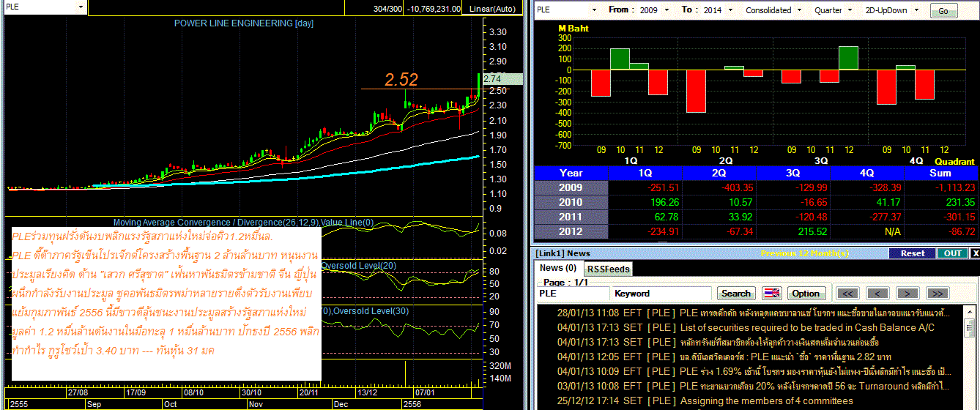Select the 2012 year row header
Viewport: 980px width, 410px height.
571,231
